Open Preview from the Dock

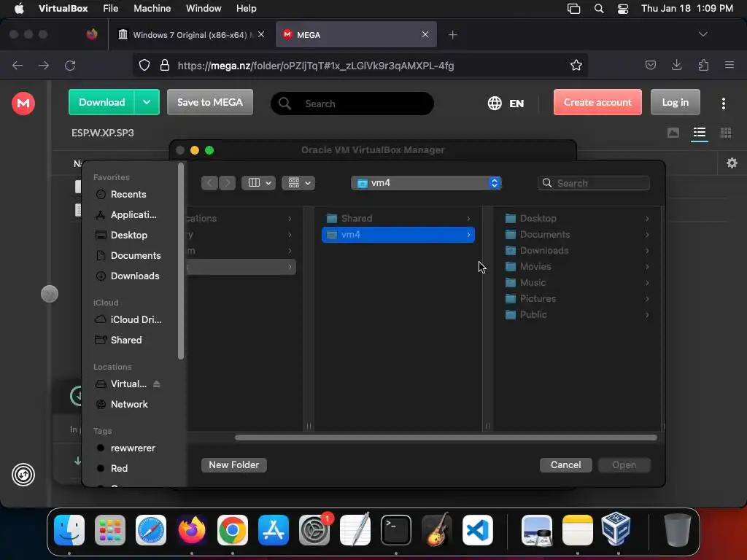[537, 530]
